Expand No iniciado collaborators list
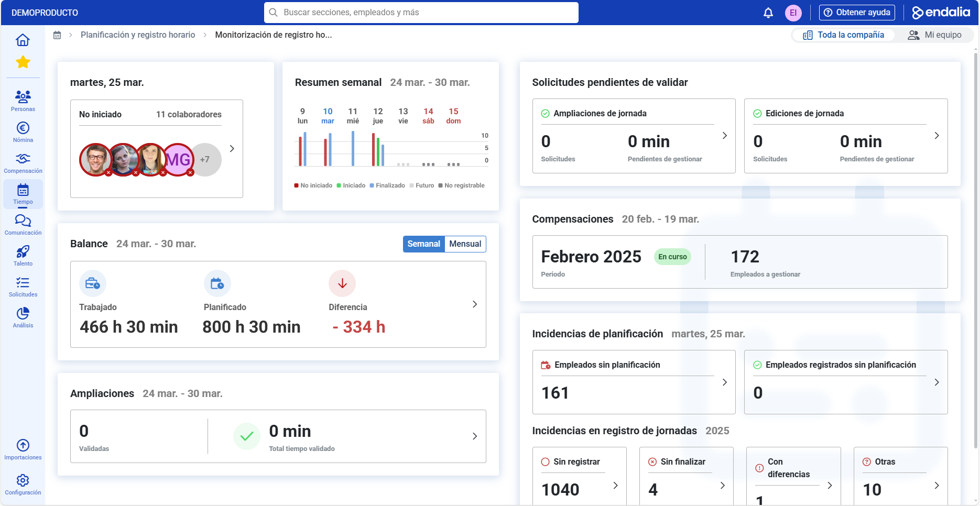Screen dimensions: 980x506 pyautogui.click(x=232, y=149)
